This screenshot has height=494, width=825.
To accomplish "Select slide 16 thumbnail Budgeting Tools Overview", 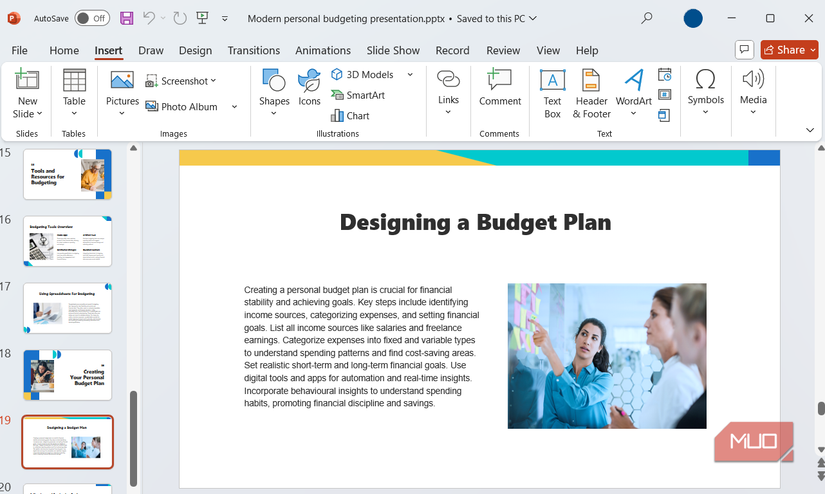I will pyautogui.click(x=67, y=241).
